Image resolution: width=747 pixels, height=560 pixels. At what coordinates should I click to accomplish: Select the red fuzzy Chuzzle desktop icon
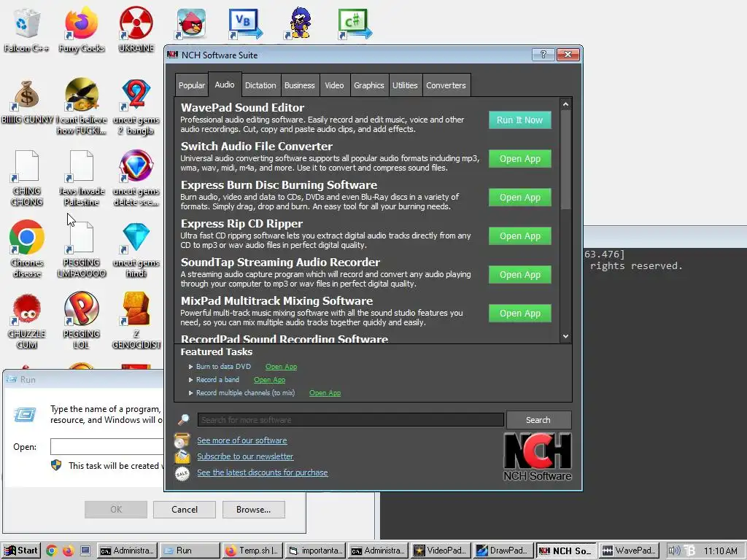coord(27,321)
